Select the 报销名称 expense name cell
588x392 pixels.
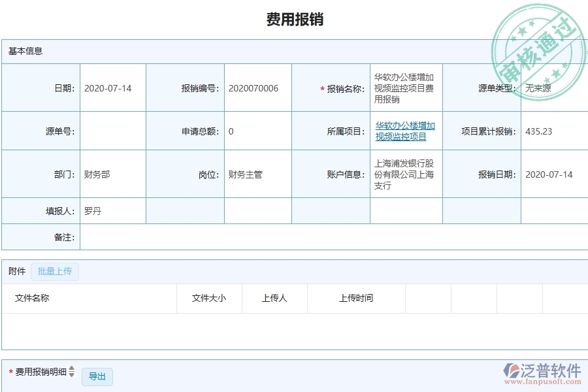click(400, 88)
